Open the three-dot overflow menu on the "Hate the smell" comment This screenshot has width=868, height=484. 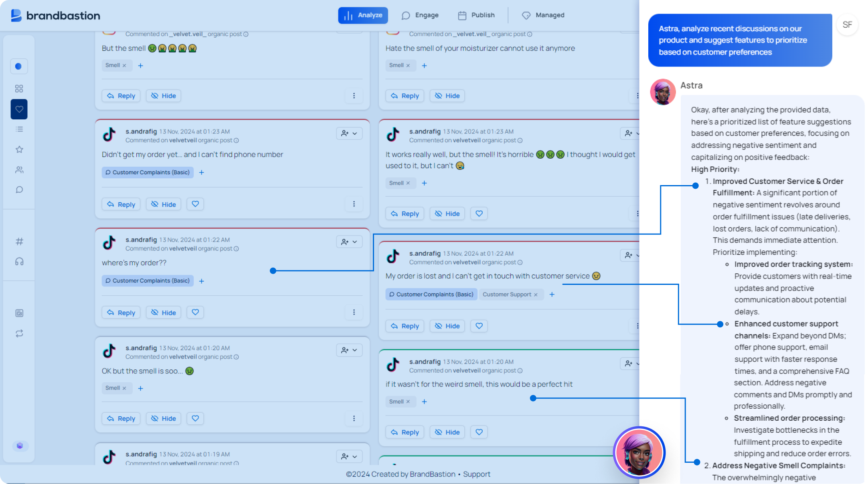coord(638,96)
